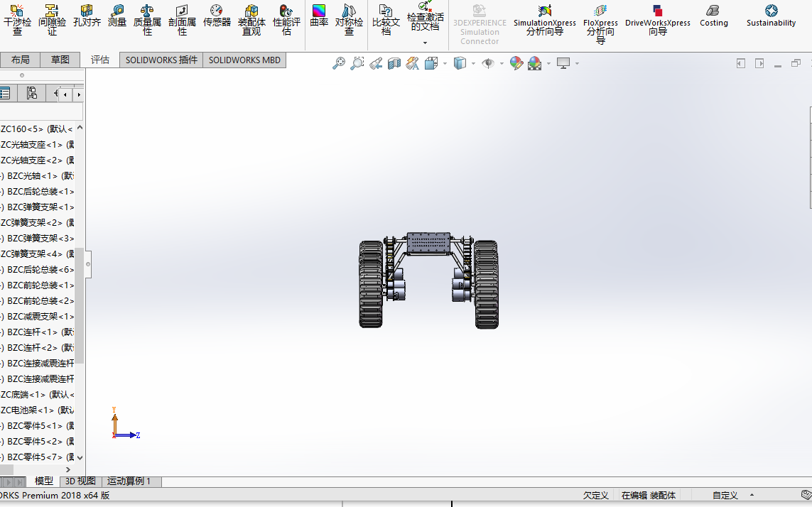Image resolution: width=812 pixels, height=507 pixels.
Task: Expand Display Style dropdown arrow
Action: click(x=473, y=64)
